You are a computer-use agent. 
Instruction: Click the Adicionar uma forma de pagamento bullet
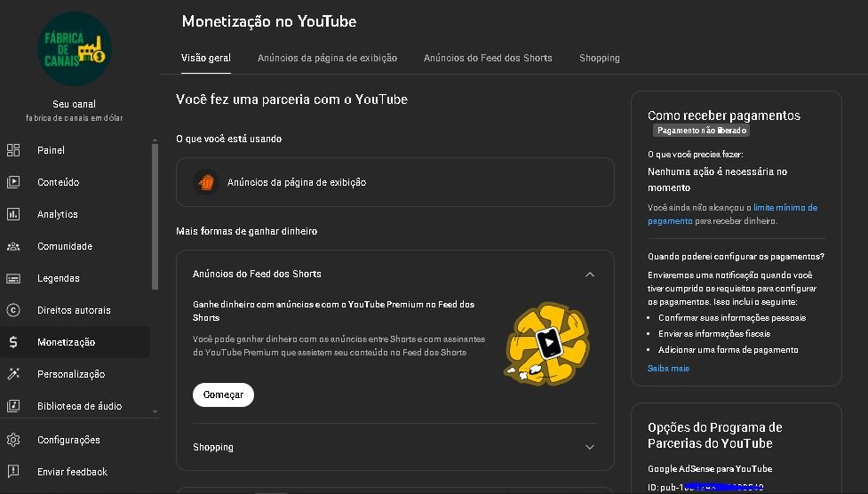728,350
